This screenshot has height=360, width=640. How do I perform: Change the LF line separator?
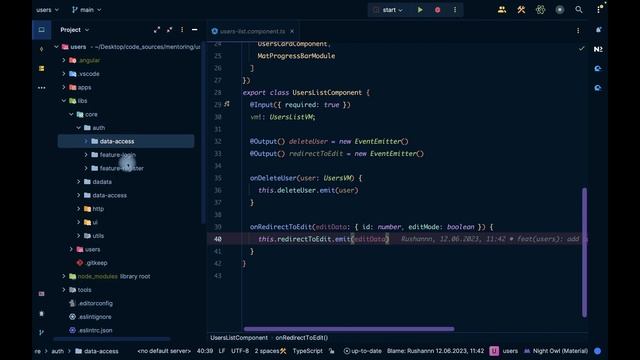click(222, 351)
